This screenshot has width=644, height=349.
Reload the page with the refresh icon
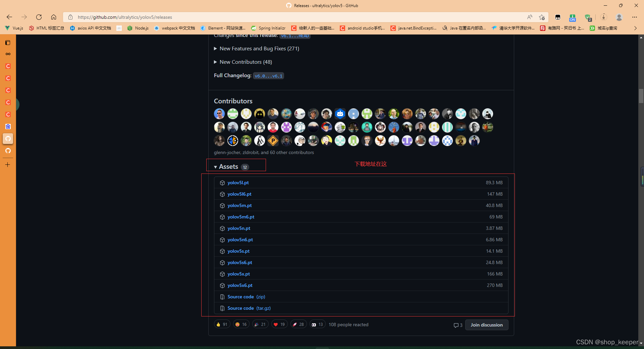tap(39, 17)
